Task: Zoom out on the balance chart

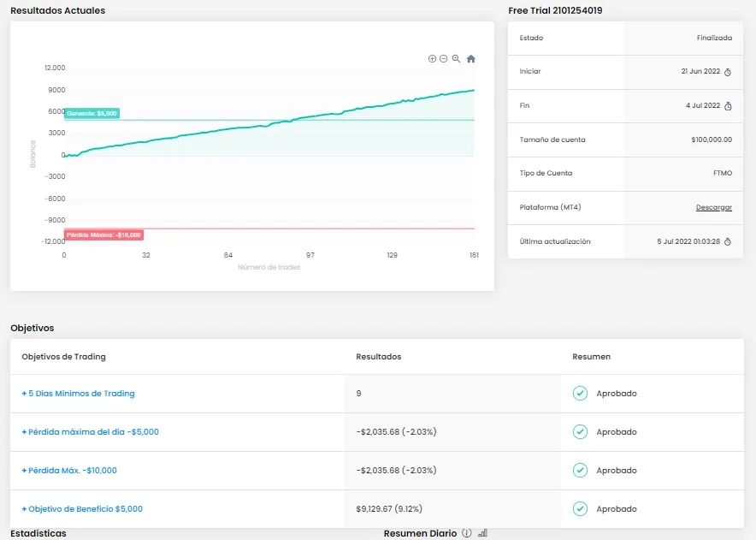Action: 443,58
